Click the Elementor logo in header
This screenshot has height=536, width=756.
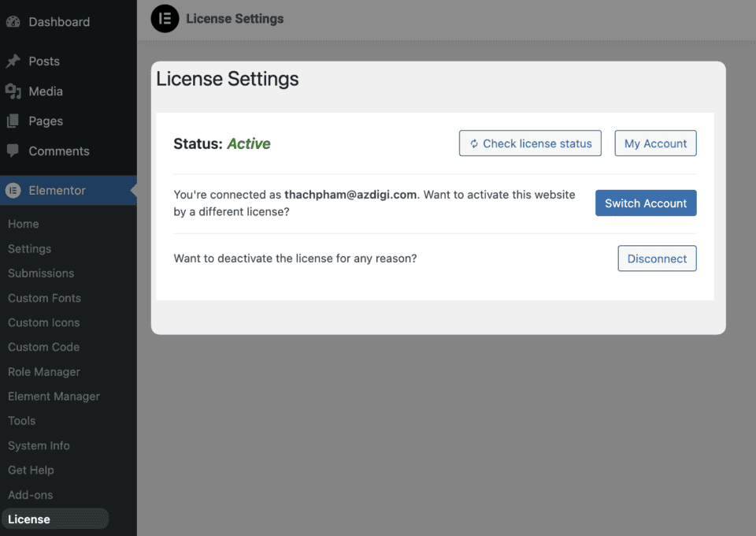(165, 19)
